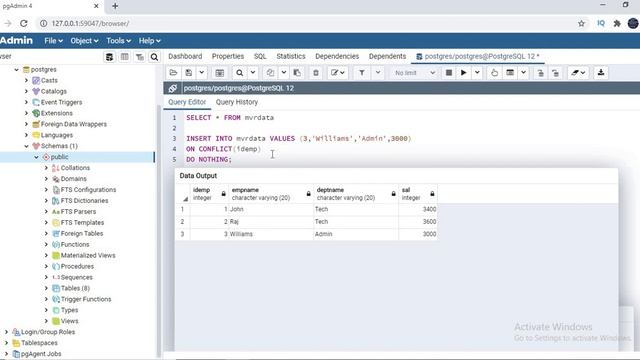
Task: Click the connection status link icon
Action: [173, 88]
